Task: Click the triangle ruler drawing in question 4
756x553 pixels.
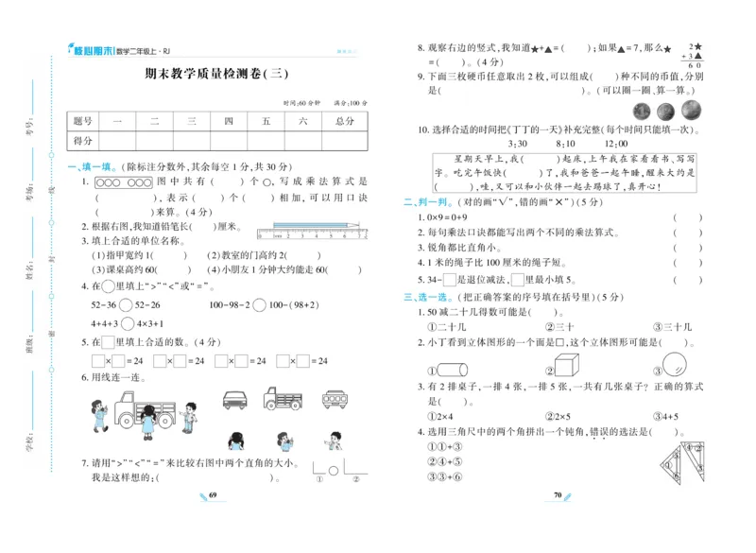Action: pyautogui.click(x=684, y=460)
